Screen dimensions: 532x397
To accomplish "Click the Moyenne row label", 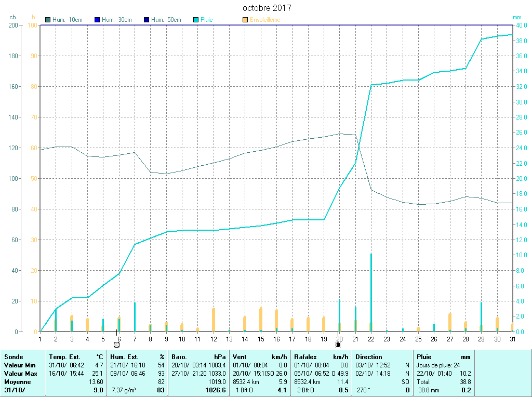I will 17,382.
